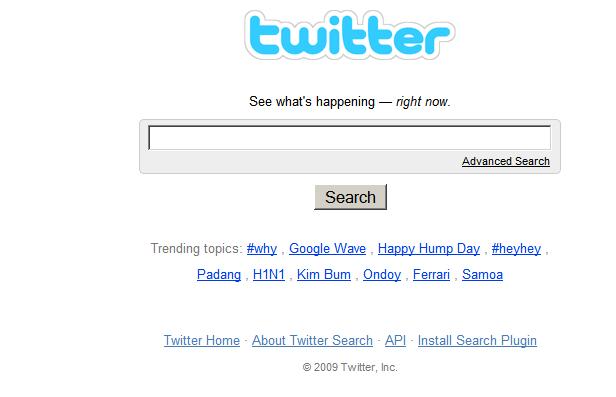616x397 pixels.
Task: Go to Twitter Home
Action: [x=202, y=340]
